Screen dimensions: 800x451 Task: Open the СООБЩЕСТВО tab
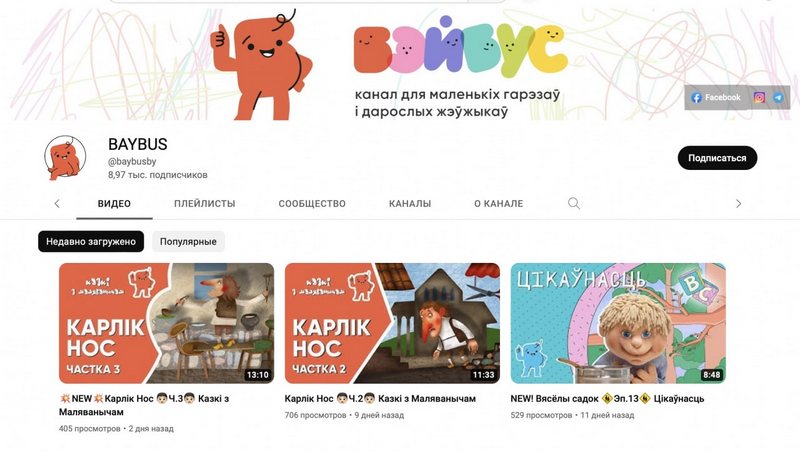pyautogui.click(x=312, y=204)
